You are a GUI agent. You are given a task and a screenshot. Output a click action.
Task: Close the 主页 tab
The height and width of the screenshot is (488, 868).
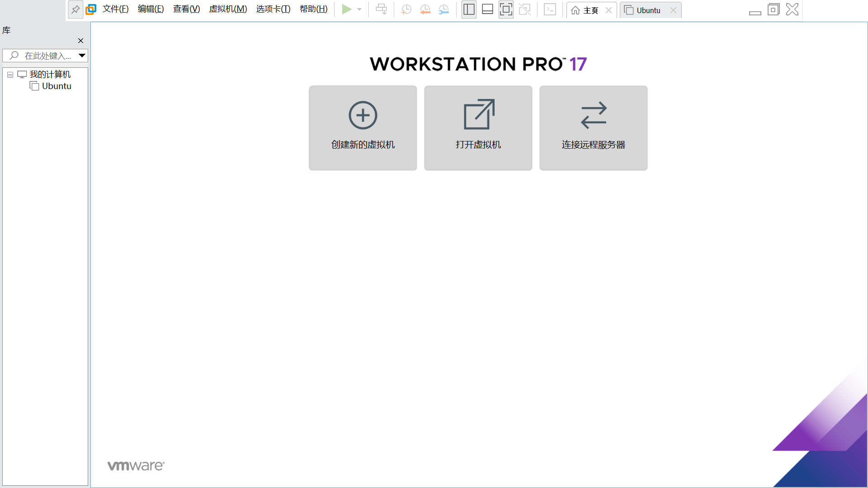pyautogui.click(x=609, y=10)
